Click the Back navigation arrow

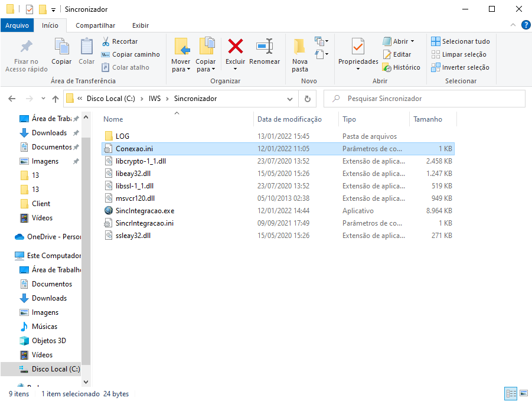point(12,99)
